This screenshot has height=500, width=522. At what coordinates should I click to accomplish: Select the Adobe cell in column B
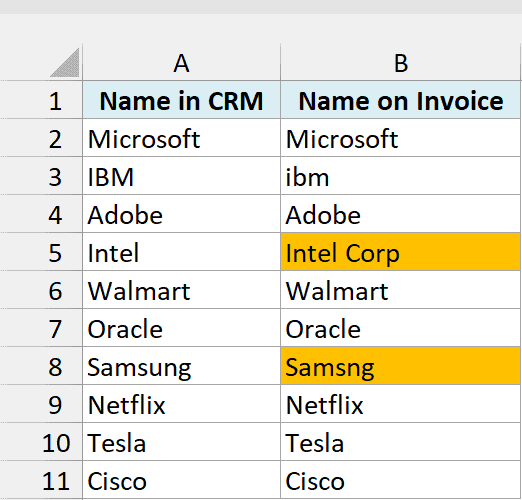coord(401,214)
